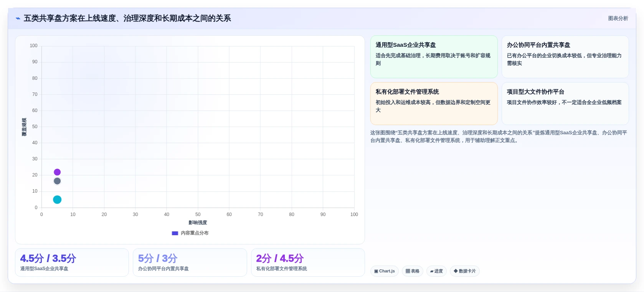
Task: Click the text 已有办公平台的企业切换成本较低
Action: [x=544, y=56]
